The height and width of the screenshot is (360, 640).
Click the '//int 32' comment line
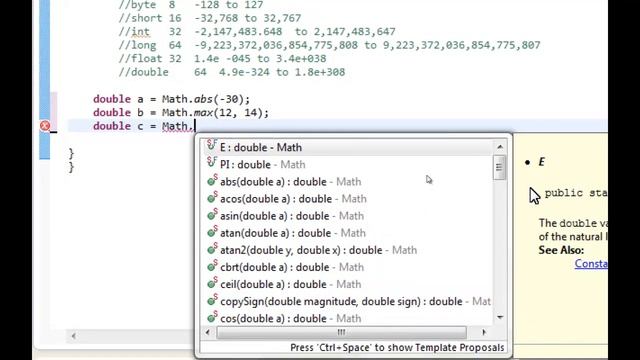pos(257,32)
